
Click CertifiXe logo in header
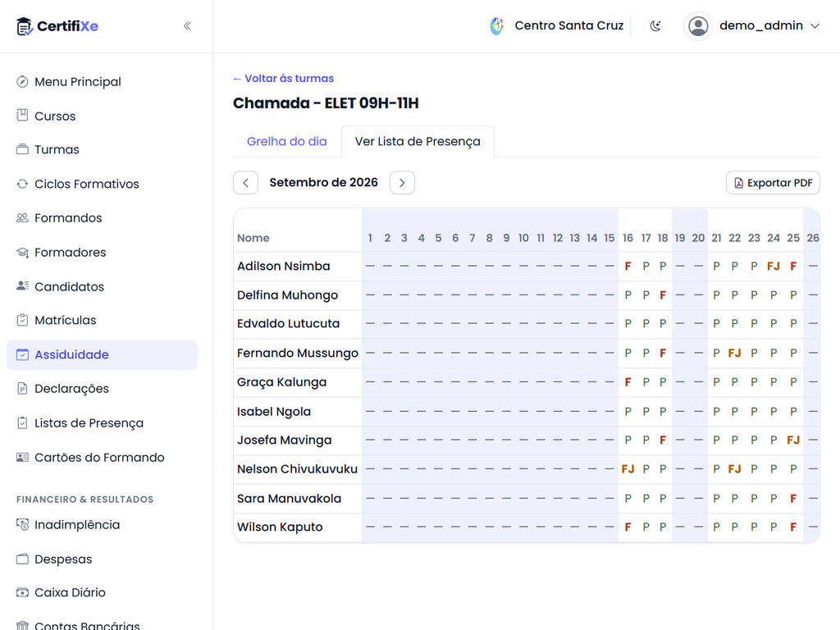(57, 25)
